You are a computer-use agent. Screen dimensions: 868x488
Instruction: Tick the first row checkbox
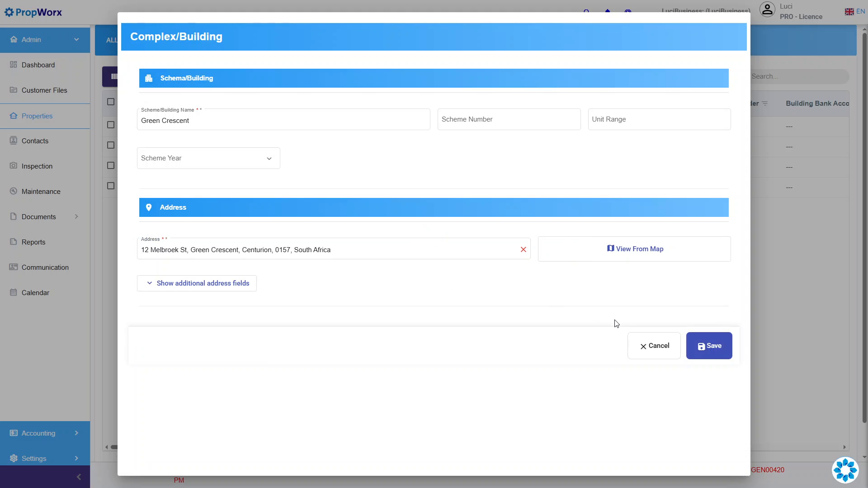click(x=111, y=125)
